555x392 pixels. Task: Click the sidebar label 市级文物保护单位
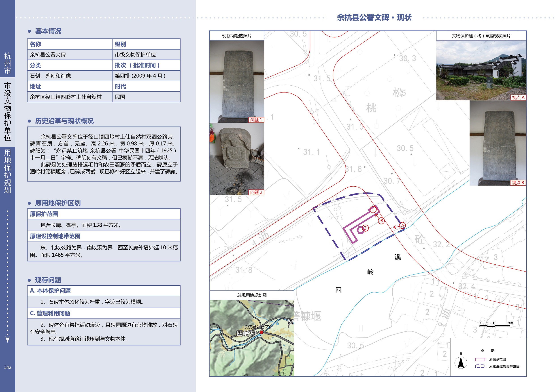pyautogui.click(x=7, y=112)
